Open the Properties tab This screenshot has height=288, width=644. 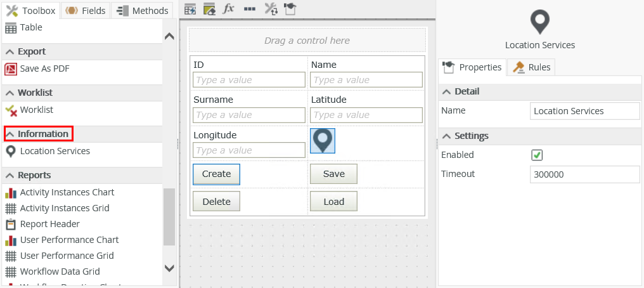tap(472, 67)
